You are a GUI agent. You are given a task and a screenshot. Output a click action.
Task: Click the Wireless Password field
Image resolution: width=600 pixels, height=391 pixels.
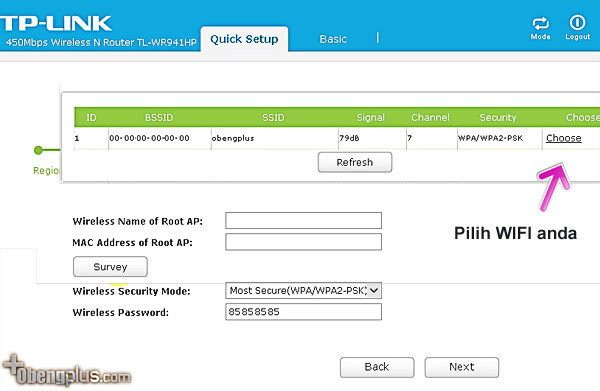303,312
